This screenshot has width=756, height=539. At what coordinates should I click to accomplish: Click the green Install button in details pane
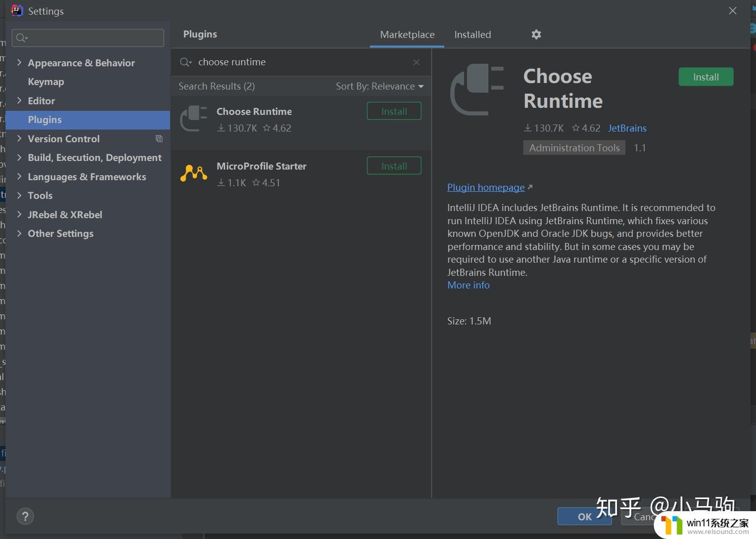click(706, 77)
